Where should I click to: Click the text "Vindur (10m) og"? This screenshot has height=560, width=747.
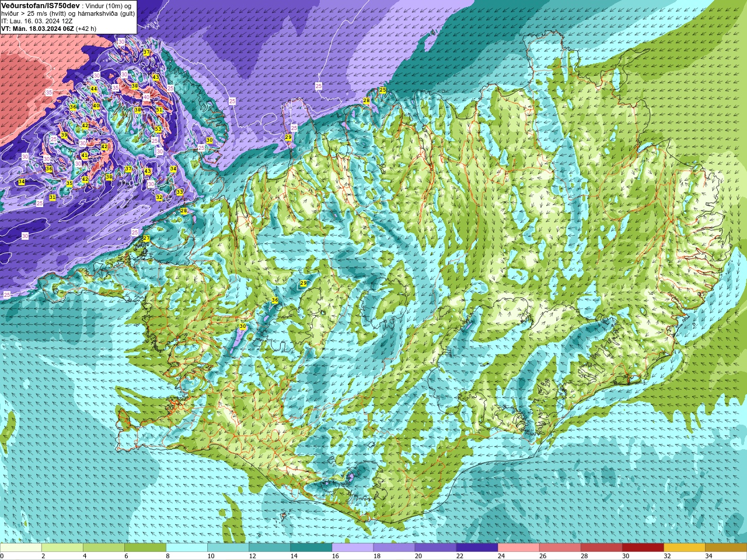(109, 6)
